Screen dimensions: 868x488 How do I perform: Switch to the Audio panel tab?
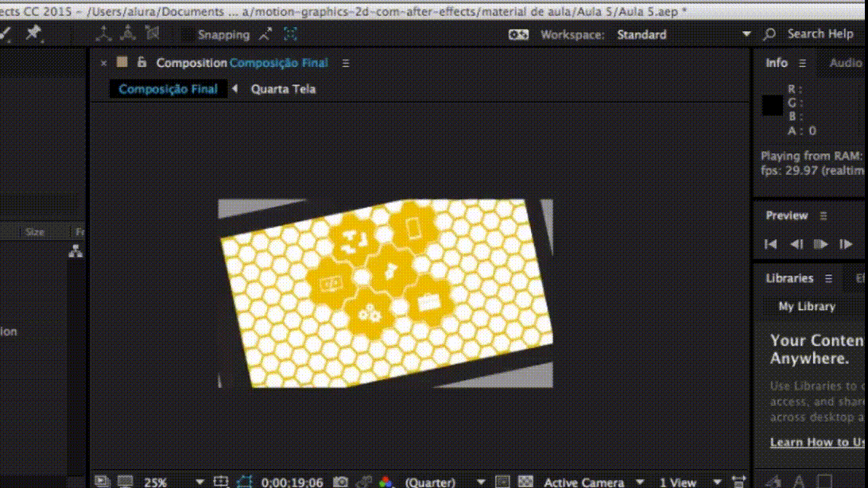pyautogui.click(x=845, y=63)
